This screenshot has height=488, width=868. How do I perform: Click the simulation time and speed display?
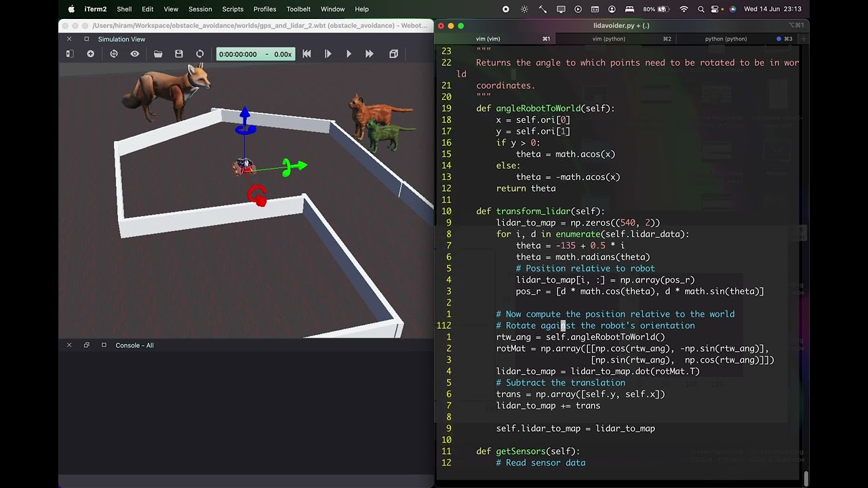coord(256,54)
